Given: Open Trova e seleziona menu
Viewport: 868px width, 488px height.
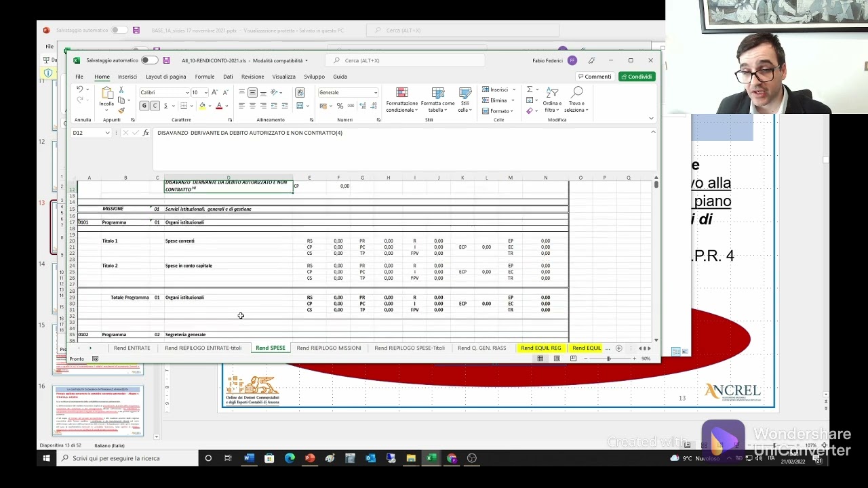Looking at the screenshot, I should point(576,100).
